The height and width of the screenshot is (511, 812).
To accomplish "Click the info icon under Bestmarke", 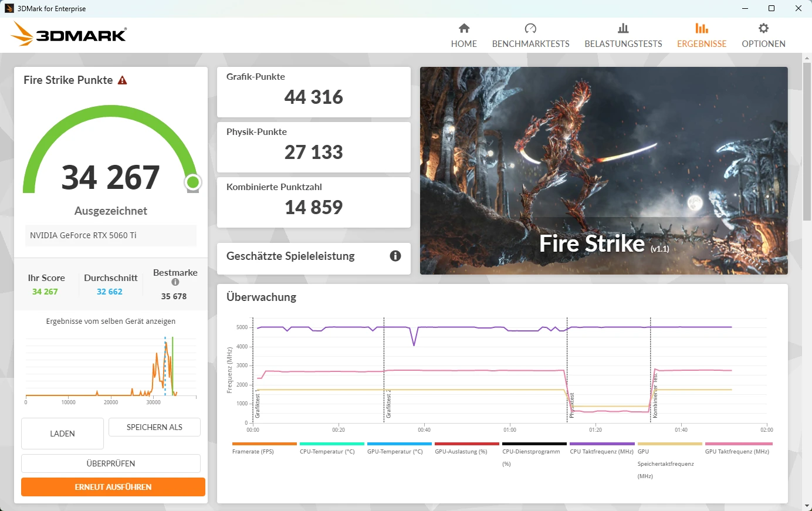I will 175,282.
